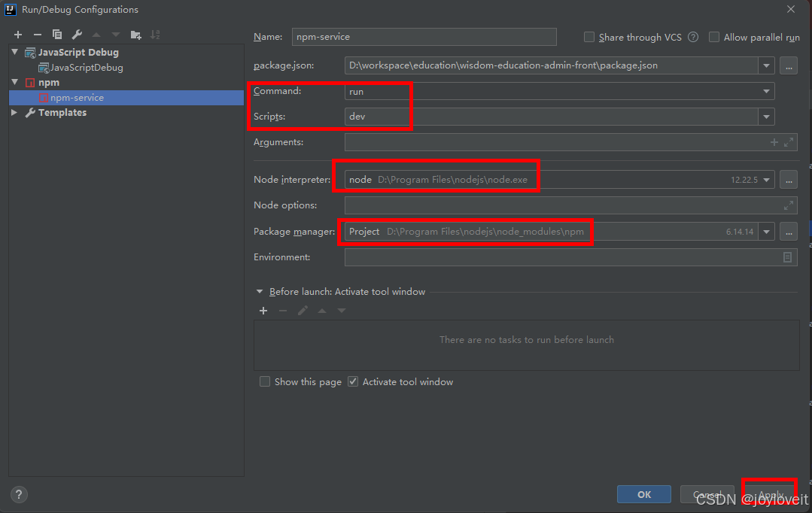Select Templates in the tree
Image resolution: width=812 pixels, height=513 pixels.
[62, 112]
